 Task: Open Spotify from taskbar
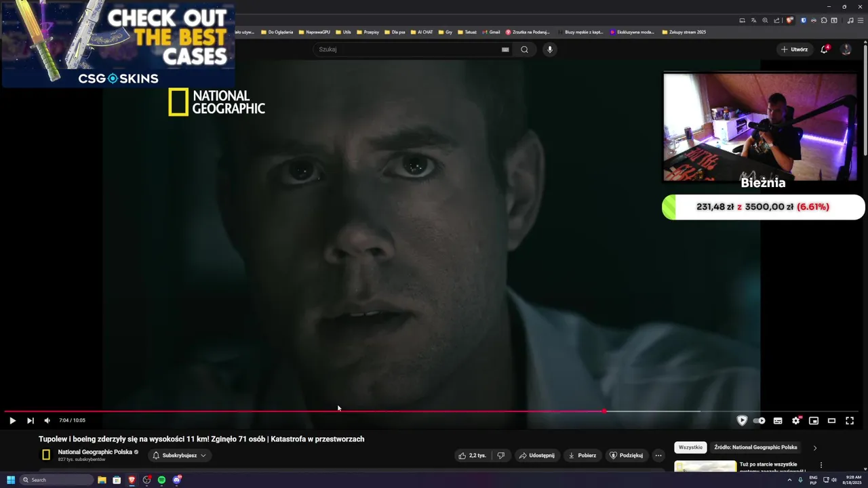click(x=161, y=480)
